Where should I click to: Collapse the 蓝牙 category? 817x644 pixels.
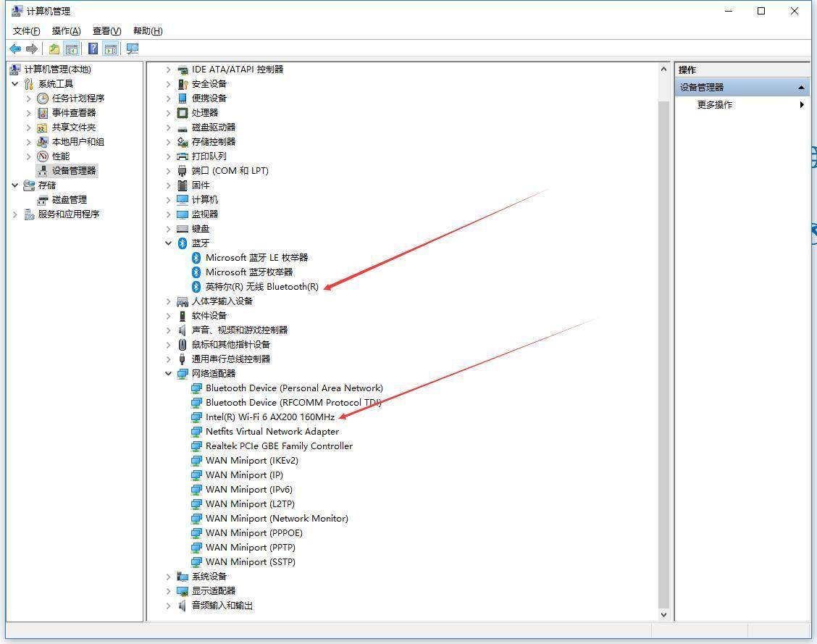point(168,243)
